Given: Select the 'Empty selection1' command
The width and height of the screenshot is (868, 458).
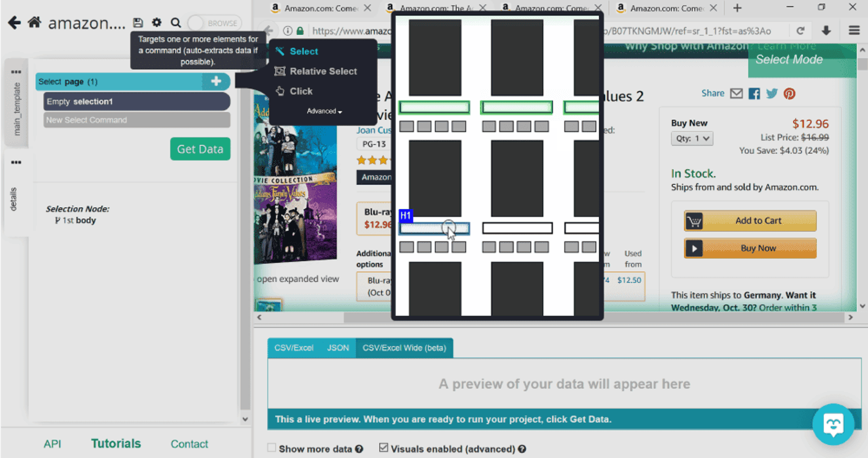Looking at the screenshot, I should (137, 101).
